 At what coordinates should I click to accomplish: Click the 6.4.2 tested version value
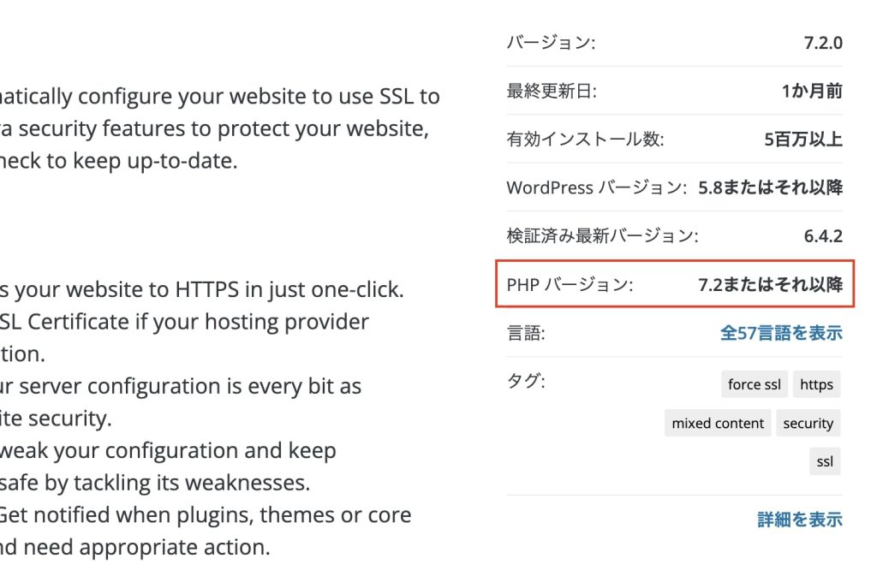coord(823,236)
